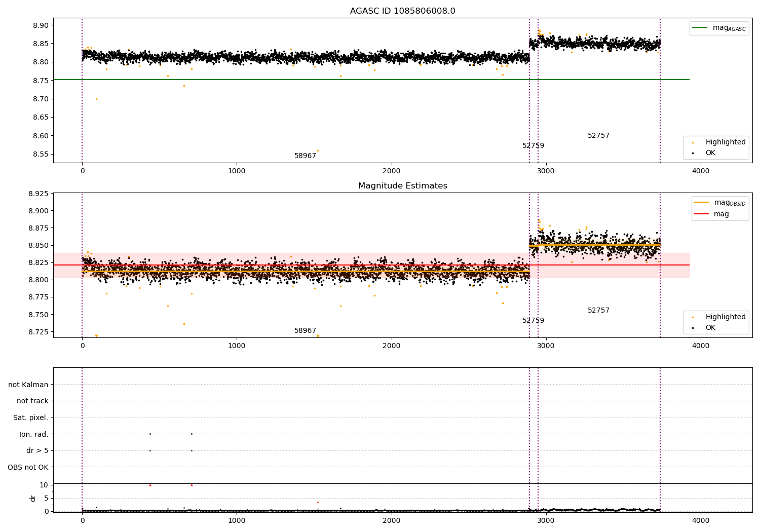The image size is (760, 532).
Task: Select 'Highlighted' legend entry in Magnitude Estimates plot
Action: 726,317
